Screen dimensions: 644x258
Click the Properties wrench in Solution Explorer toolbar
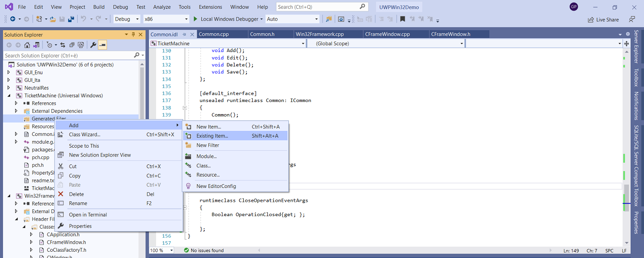[x=93, y=45]
